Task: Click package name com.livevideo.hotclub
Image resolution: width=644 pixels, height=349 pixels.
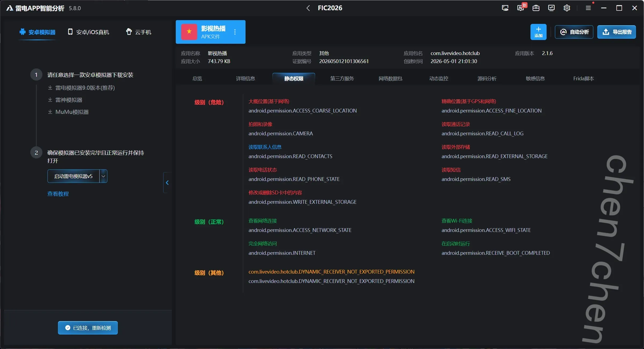Action: [x=455, y=53]
